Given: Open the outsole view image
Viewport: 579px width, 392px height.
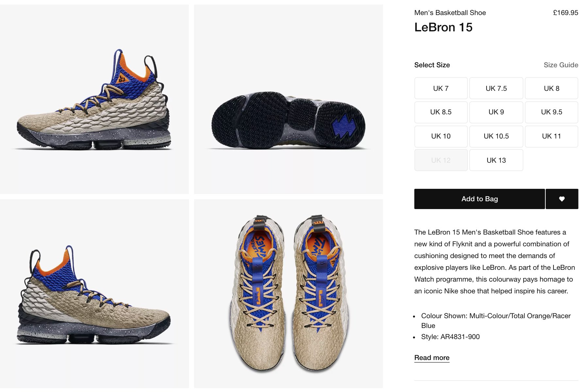Looking at the screenshot, I should 289,99.
